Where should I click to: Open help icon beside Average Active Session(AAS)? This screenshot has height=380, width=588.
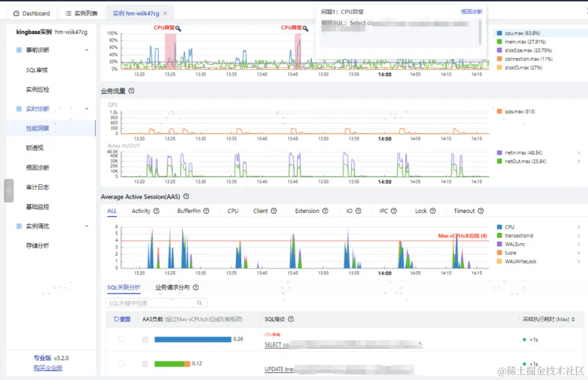pyautogui.click(x=186, y=197)
